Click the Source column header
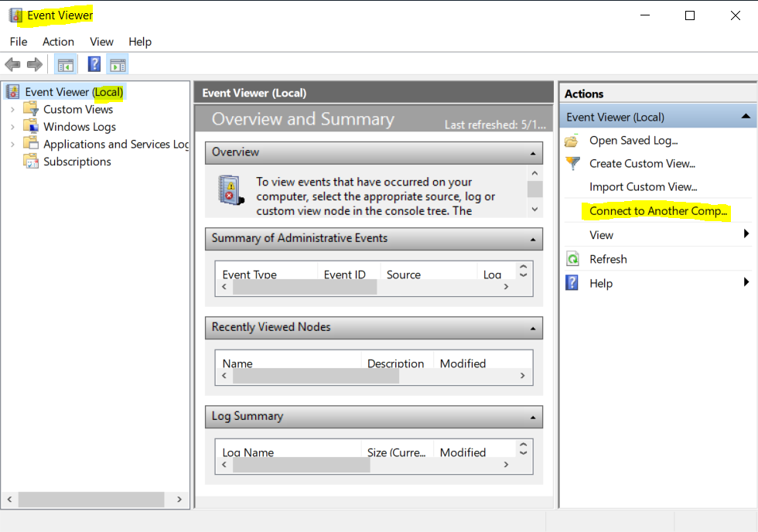 click(x=404, y=275)
